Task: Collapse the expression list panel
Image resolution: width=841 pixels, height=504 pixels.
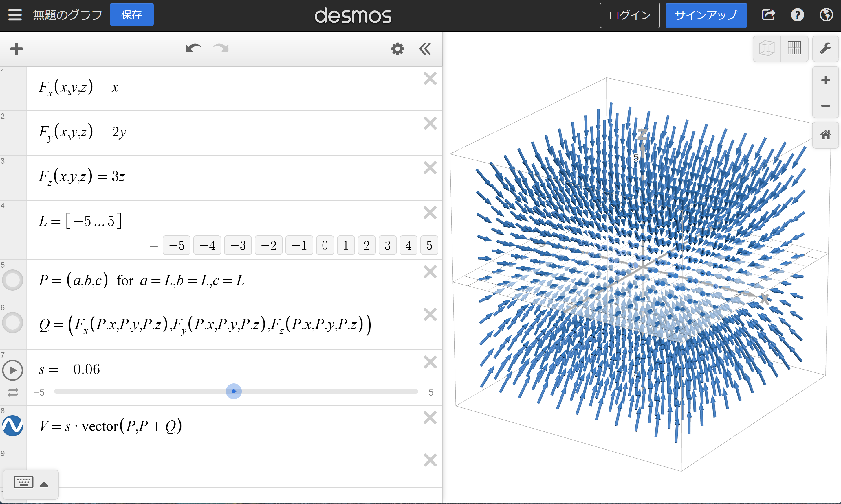Action: [425, 49]
